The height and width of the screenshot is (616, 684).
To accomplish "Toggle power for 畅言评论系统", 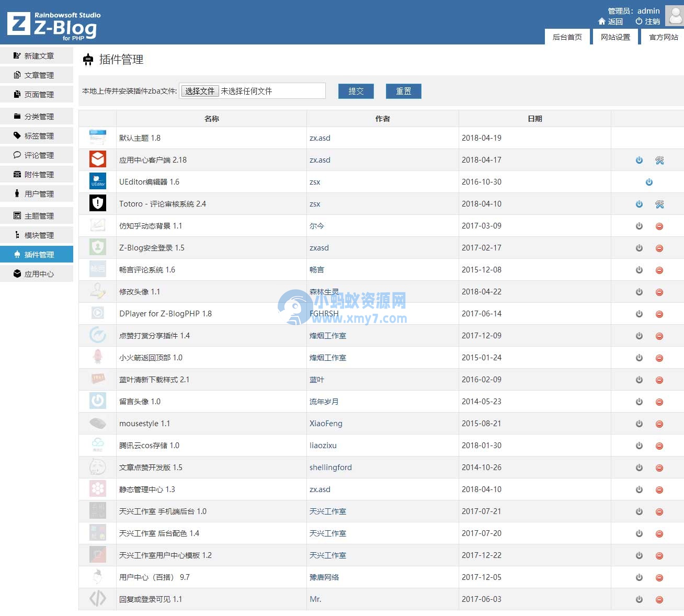I will tap(639, 270).
